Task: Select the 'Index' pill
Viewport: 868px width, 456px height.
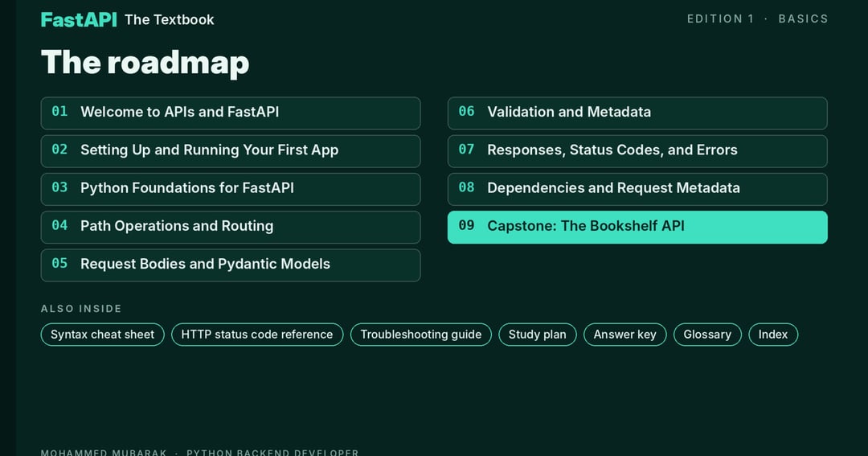Action: click(x=773, y=335)
